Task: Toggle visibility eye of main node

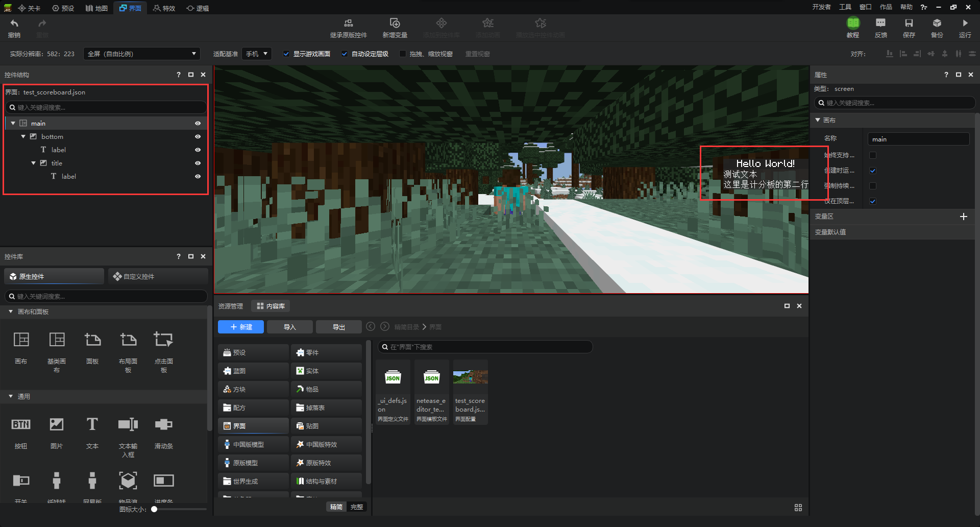Action: tap(198, 123)
